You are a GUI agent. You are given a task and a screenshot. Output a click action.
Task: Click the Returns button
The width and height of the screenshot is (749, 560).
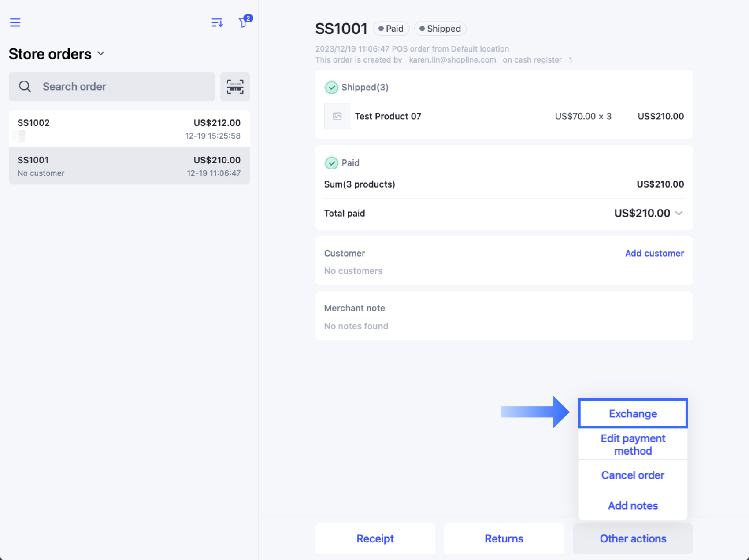[x=504, y=538]
